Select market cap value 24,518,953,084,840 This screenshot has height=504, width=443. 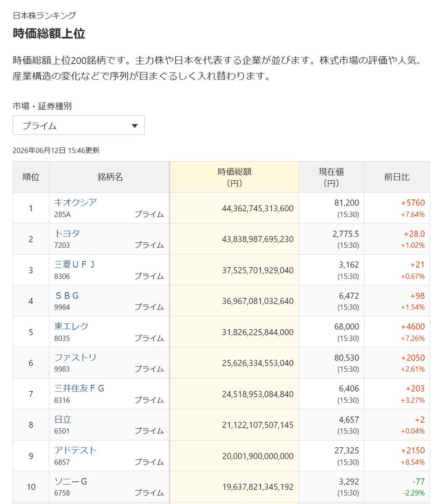click(258, 394)
